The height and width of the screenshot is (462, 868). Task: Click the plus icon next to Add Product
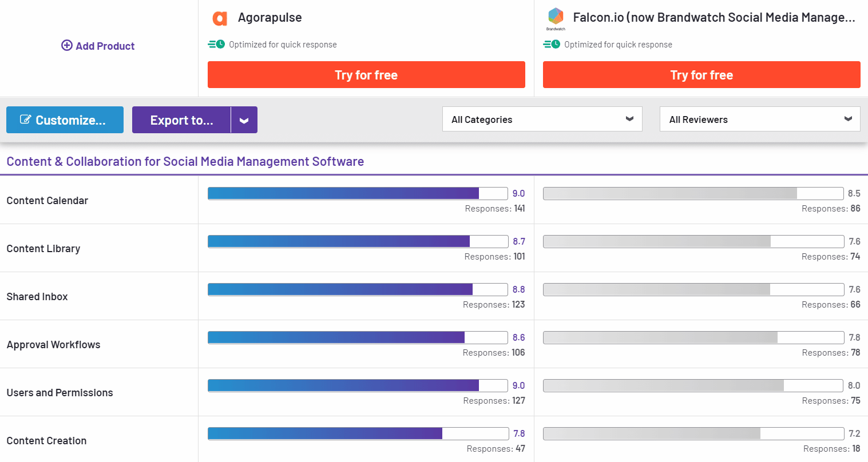click(x=66, y=45)
